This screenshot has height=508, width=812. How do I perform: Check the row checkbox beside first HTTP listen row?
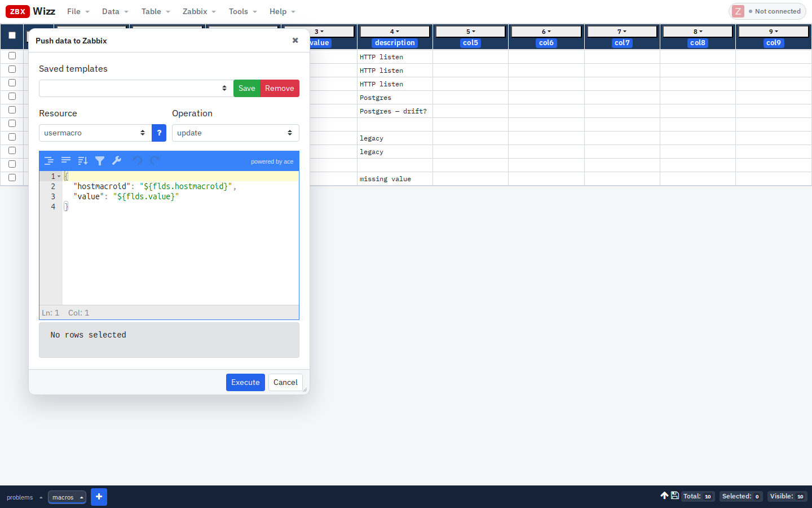12,56
